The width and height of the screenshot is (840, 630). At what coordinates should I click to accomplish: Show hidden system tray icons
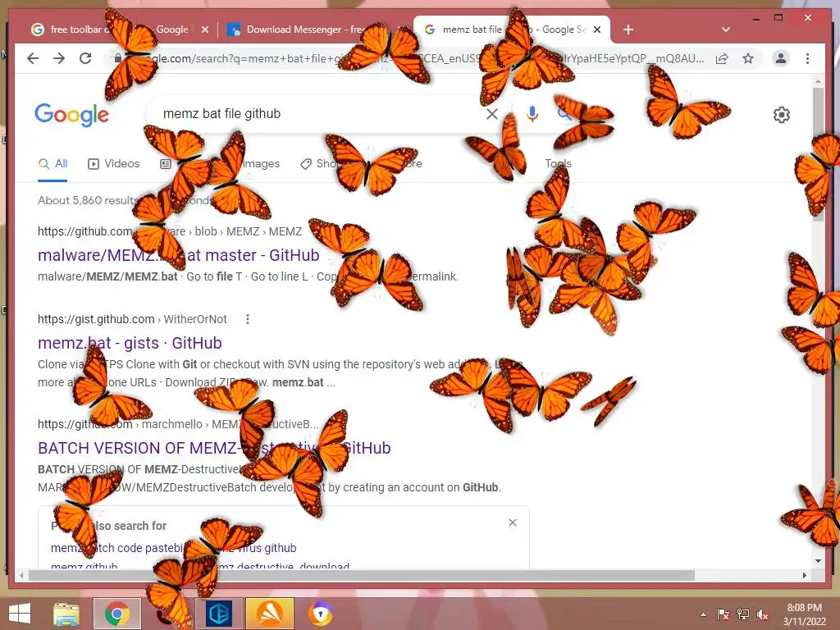tap(703, 614)
